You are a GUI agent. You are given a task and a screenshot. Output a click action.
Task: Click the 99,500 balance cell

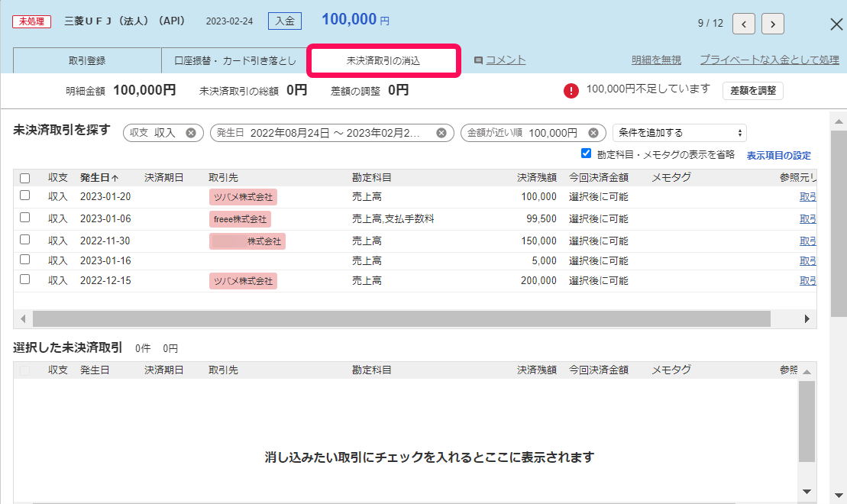pyautogui.click(x=541, y=218)
